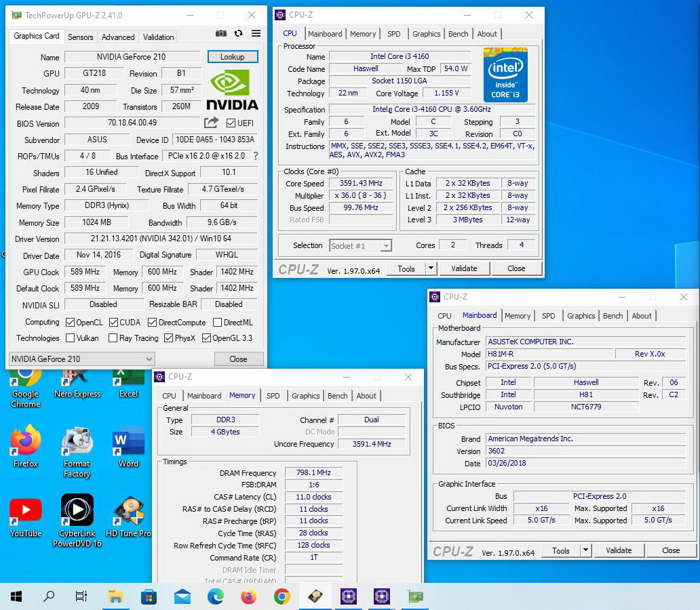Viewport: 700px width, 610px height.
Task: Click the HD Tune taskbar icon
Action: tap(315, 596)
